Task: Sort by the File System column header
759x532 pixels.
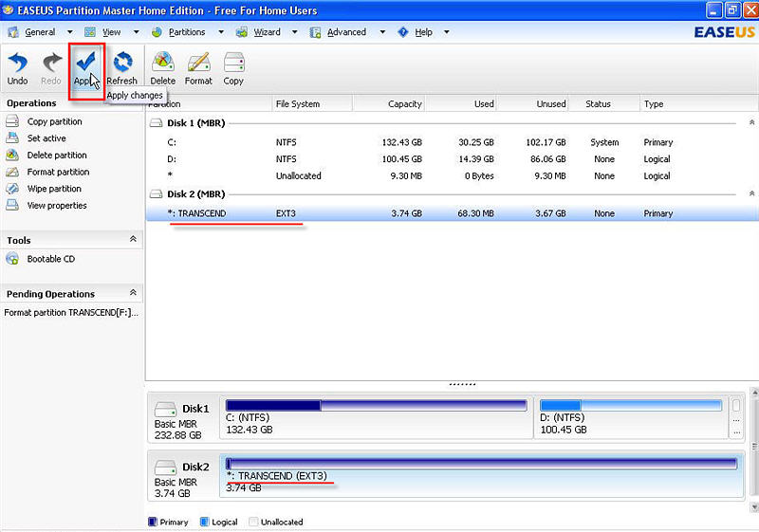Action: point(312,104)
